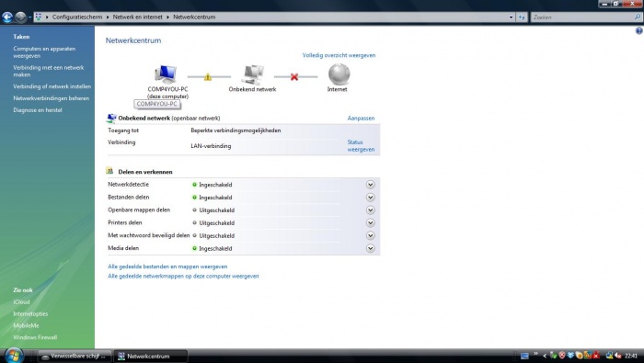Switch to Verwisselbare schijf taskbar button
Viewport: 644px width, 363px height.
pos(75,356)
